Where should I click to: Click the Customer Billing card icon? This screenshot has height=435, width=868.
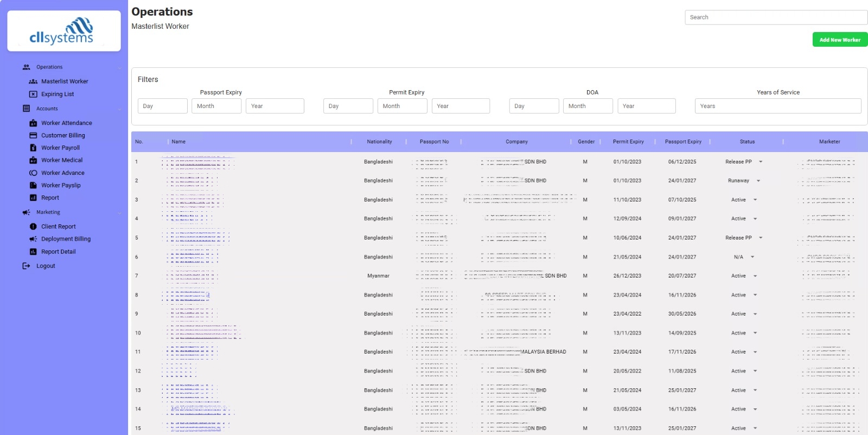pos(33,136)
